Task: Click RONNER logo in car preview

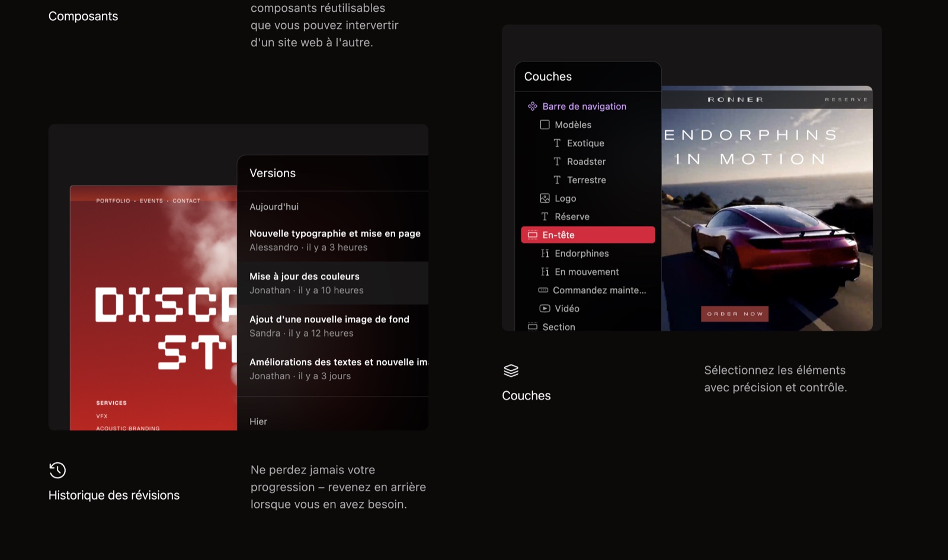Action: click(735, 100)
